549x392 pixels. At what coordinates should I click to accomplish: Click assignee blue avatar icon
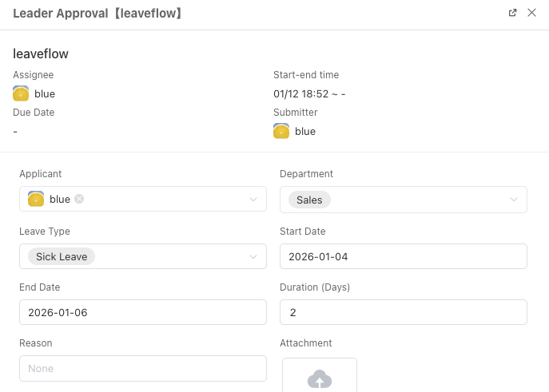coord(21,93)
